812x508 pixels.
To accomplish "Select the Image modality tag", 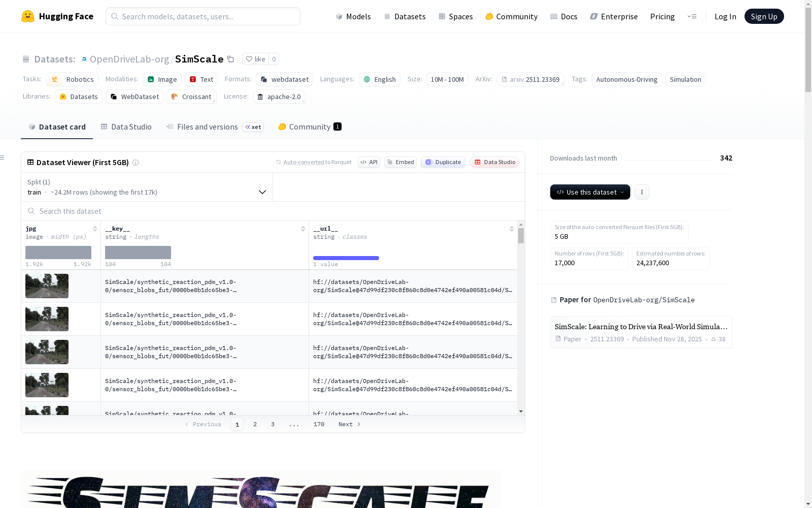I will (x=162, y=79).
